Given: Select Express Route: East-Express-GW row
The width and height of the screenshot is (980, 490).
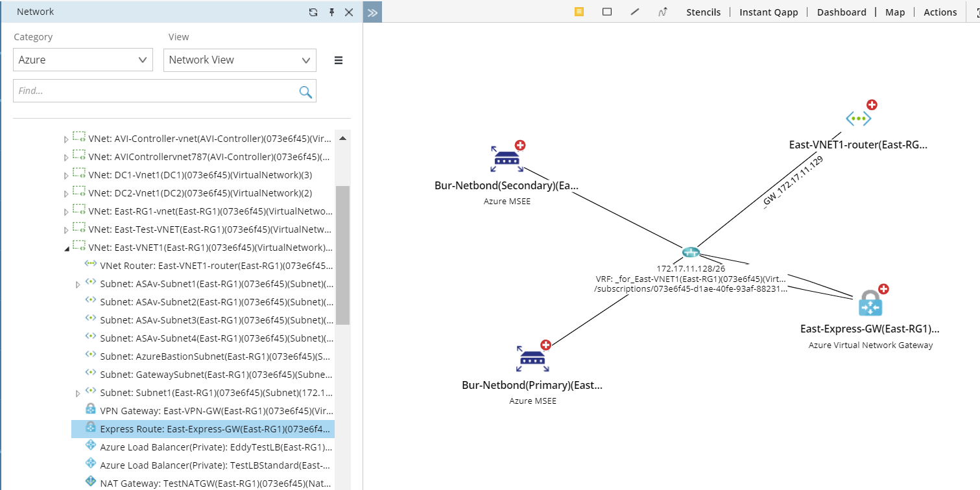Looking at the screenshot, I should (x=203, y=429).
